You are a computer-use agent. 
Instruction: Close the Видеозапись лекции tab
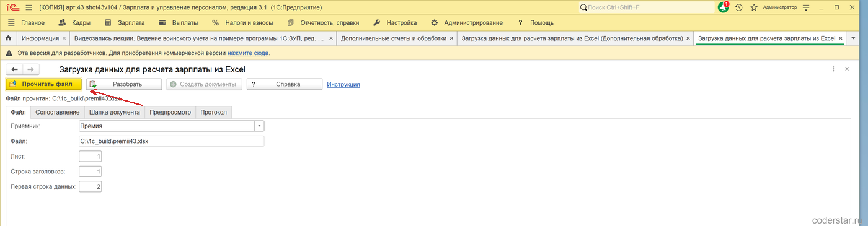(x=331, y=38)
